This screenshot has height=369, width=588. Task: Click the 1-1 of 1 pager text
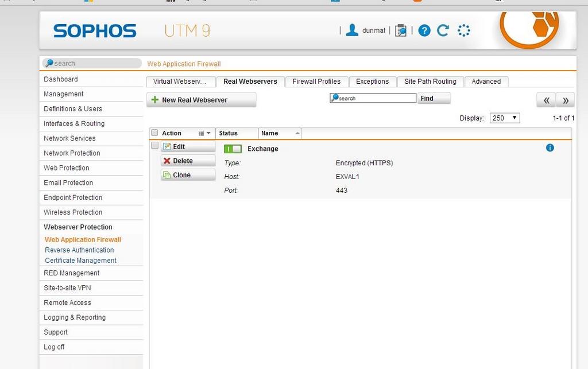563,118
